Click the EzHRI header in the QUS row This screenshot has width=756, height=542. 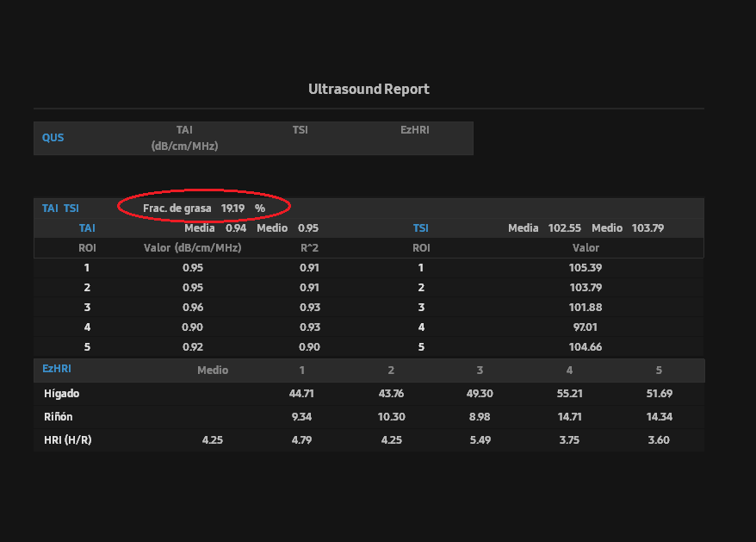tap(415, 130)
